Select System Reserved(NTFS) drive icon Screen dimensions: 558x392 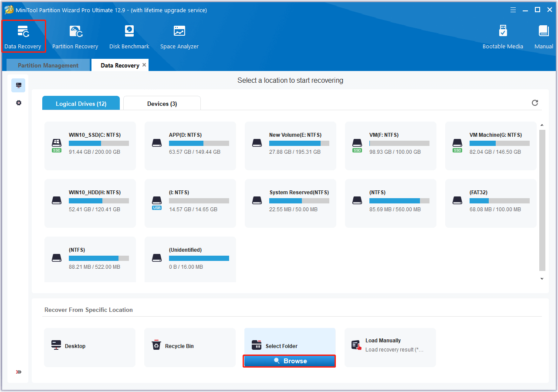point(257,201)
